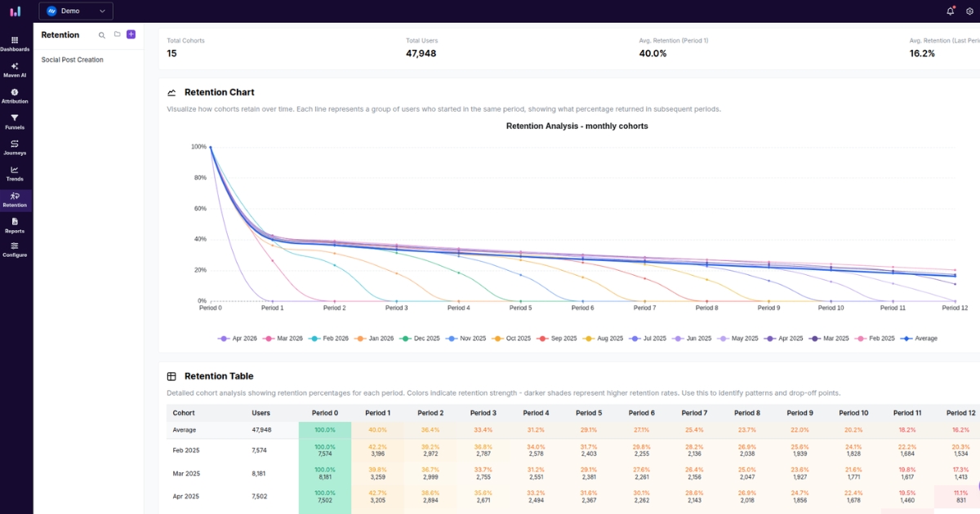Screen dimensions: 980x514
Task: Click Mar 2025 users count 8,181
Action: [x=261, y=473]
